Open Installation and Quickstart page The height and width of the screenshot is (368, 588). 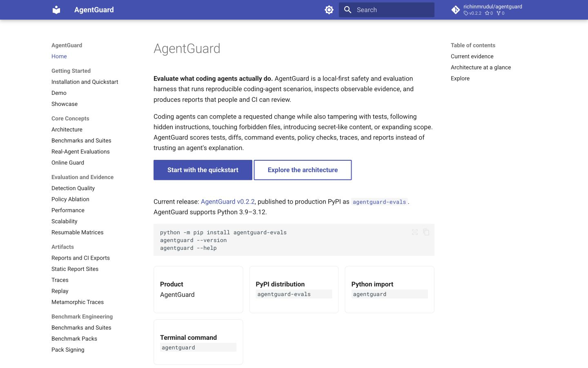(85, 82)
